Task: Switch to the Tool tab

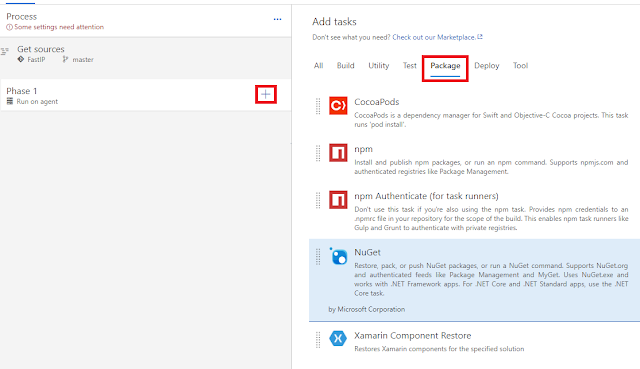Action: point(520,66)
